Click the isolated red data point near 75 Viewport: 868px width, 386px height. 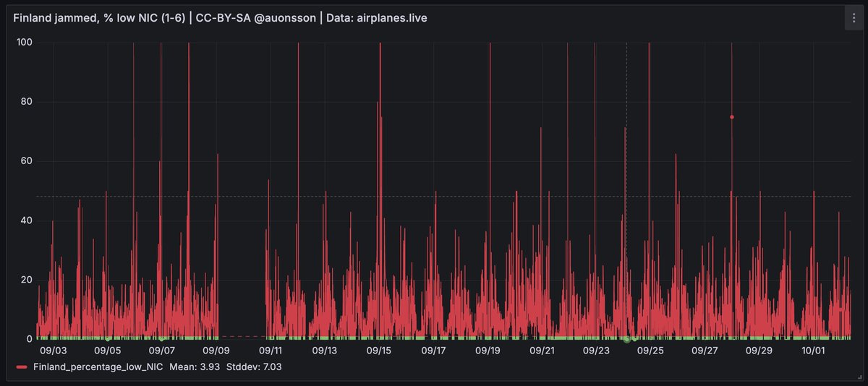coord(732,117)
